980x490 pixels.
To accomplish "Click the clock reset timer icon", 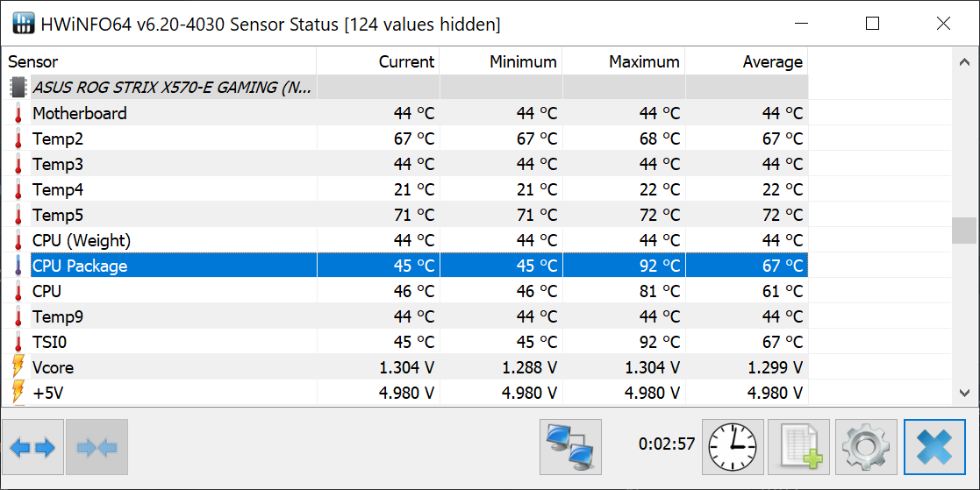I will pos(733,447).
